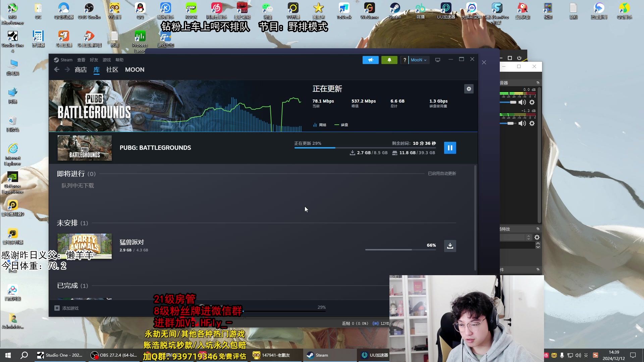Click 已启用自动更新 auto-update label

coord(442,174)
